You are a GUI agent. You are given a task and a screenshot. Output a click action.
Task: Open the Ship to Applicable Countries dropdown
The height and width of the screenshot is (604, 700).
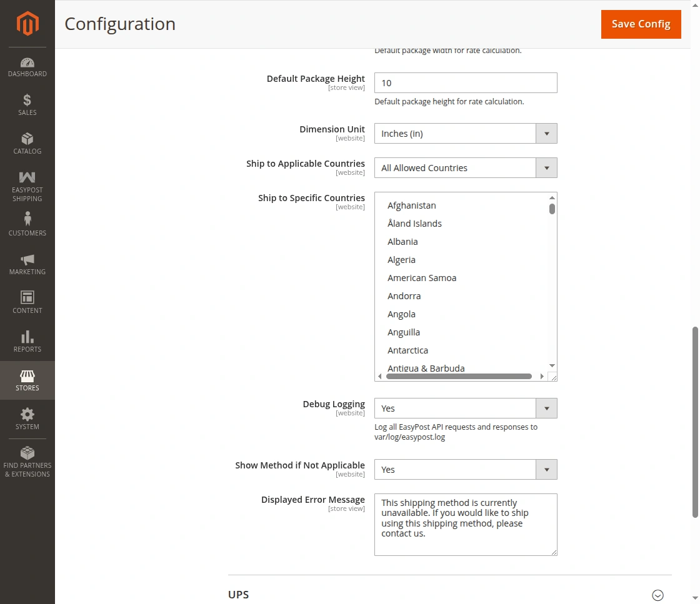pyautogui.click(x=466, y=168)
